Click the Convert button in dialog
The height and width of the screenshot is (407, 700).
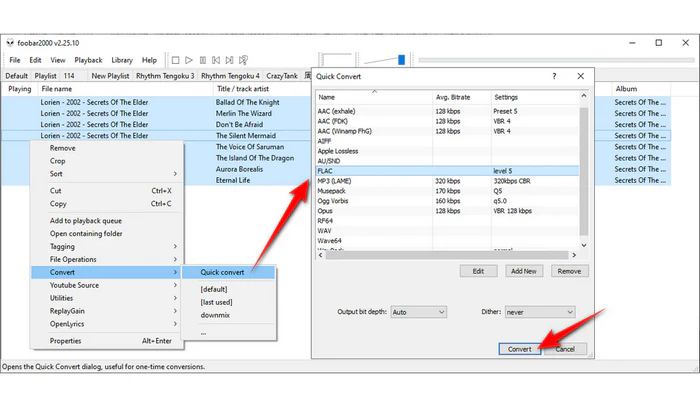coord(520,349)
